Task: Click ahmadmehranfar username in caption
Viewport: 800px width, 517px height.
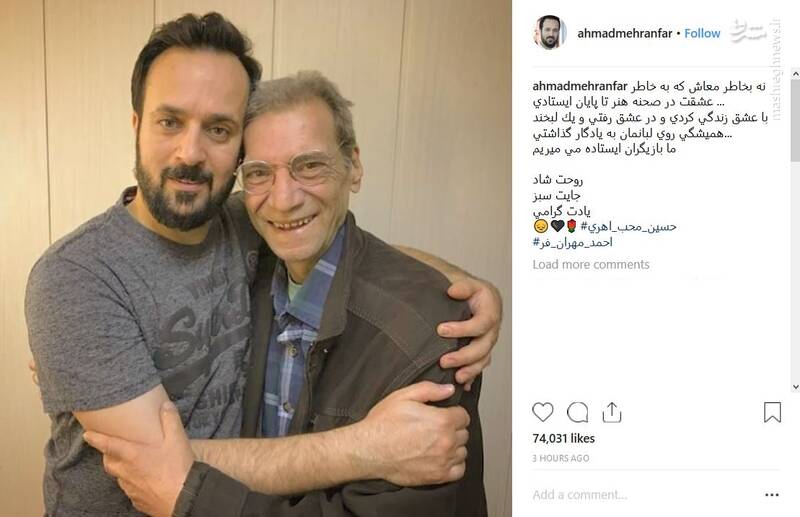Action: coord(580,86)
